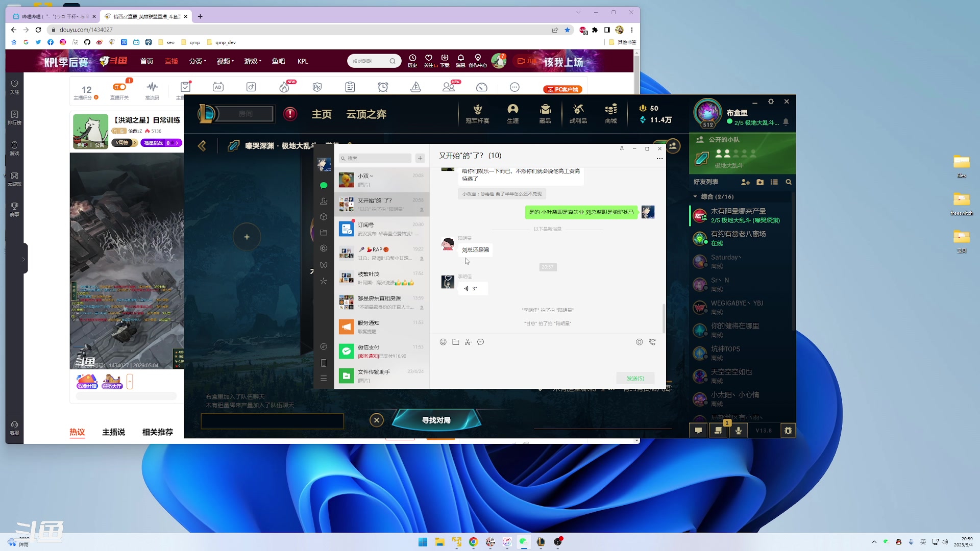Expand the 游戏 dropdown on Douyu
Image resolution: width=980 pixels, height=551 pixels.
pyautogui.click(x=253, y=61)
